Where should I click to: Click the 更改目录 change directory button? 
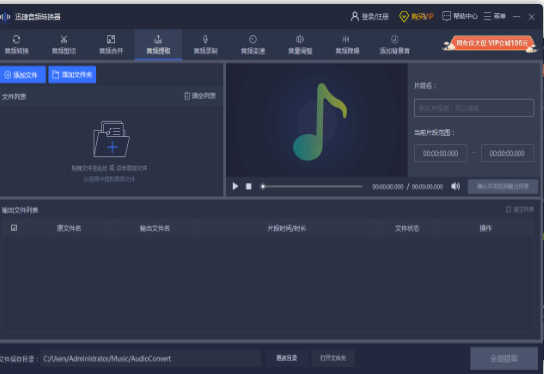[287, 358]
